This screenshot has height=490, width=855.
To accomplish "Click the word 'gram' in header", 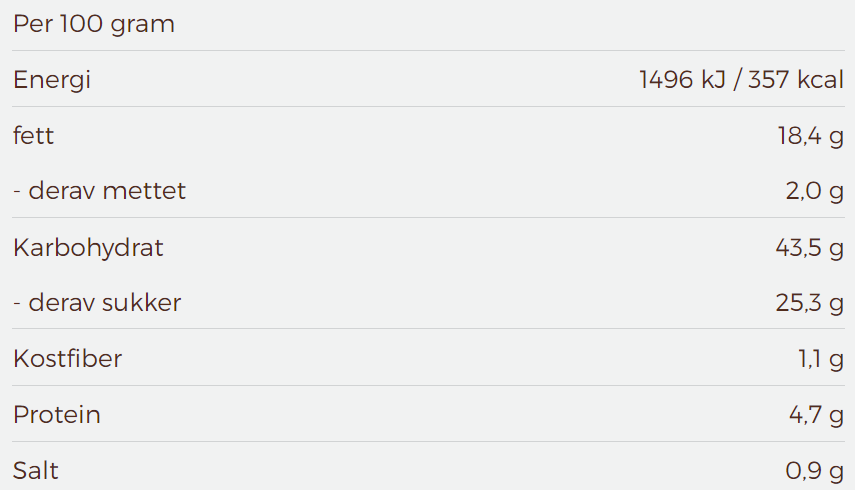I will (x=142, y=26).
